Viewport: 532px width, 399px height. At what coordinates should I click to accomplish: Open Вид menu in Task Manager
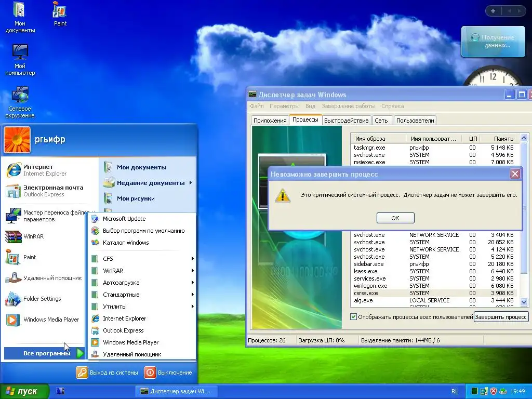[310, 106]
